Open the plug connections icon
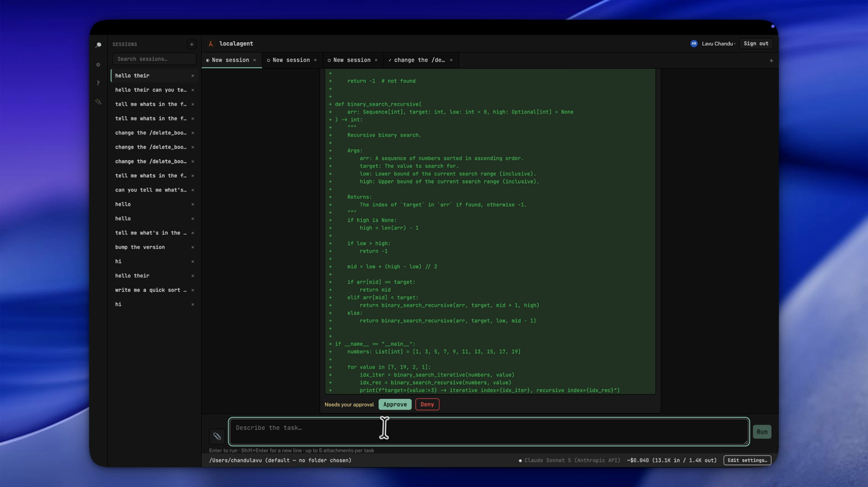The image size is (868, 487). coord(98,102)
